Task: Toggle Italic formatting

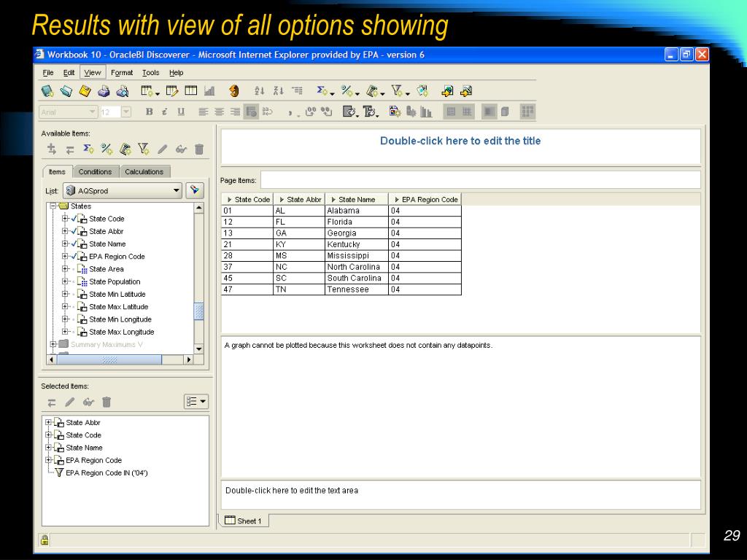Action: coord(164,112)
